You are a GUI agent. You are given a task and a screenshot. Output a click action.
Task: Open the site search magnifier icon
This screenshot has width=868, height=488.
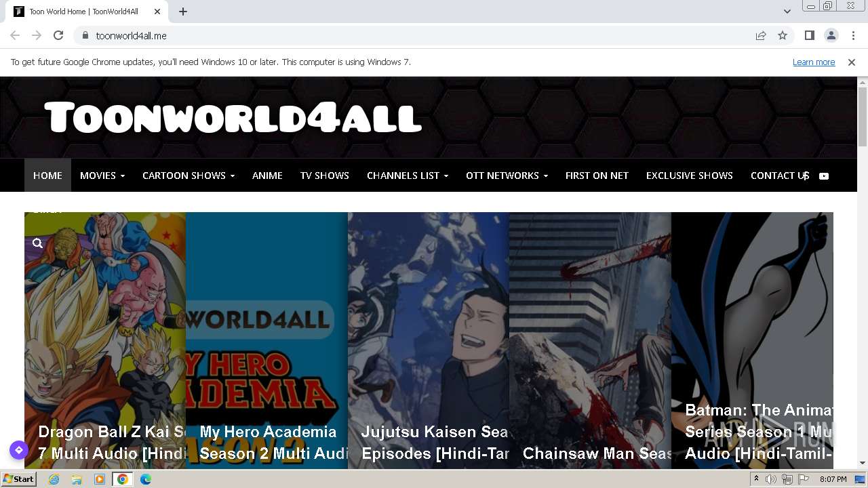[x=38, y=243]
